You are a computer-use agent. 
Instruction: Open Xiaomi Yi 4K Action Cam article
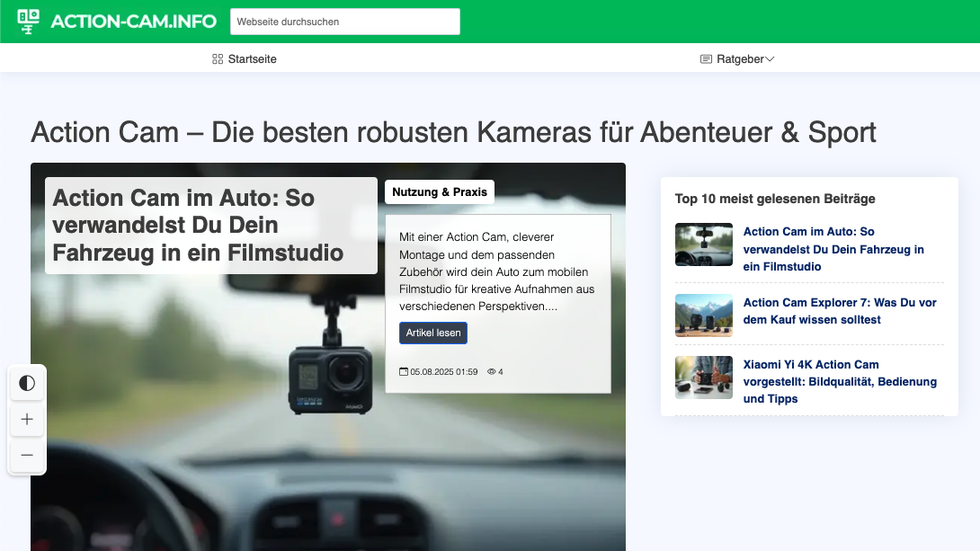point(840,381)
